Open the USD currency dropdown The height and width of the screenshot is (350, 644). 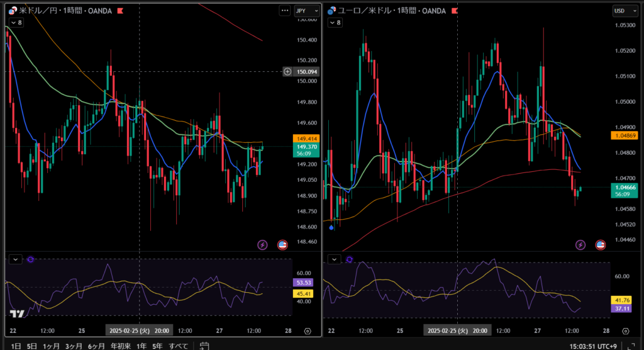tap(624, 11)
